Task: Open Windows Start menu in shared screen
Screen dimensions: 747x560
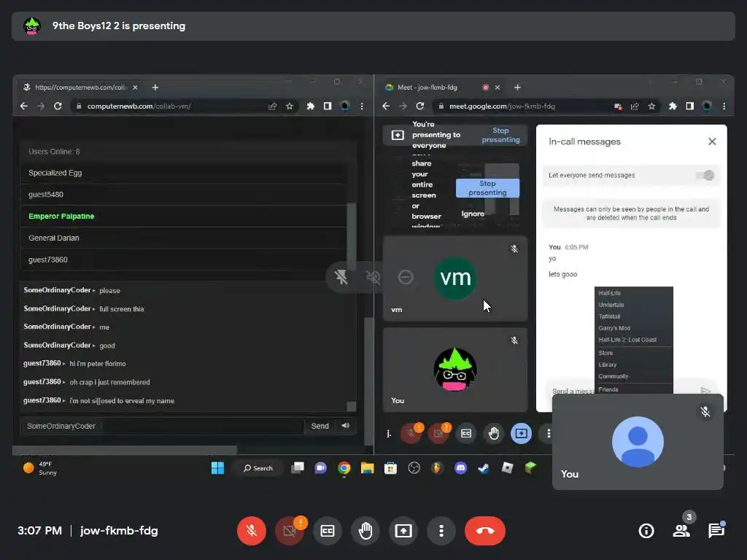Action: [217, 468]
